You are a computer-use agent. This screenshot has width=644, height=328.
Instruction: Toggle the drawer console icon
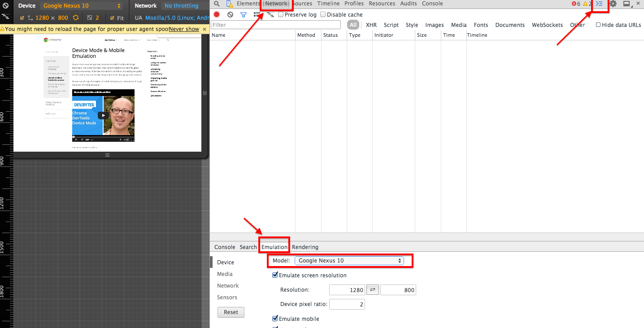pyautogui.click(x=599, y=4)
